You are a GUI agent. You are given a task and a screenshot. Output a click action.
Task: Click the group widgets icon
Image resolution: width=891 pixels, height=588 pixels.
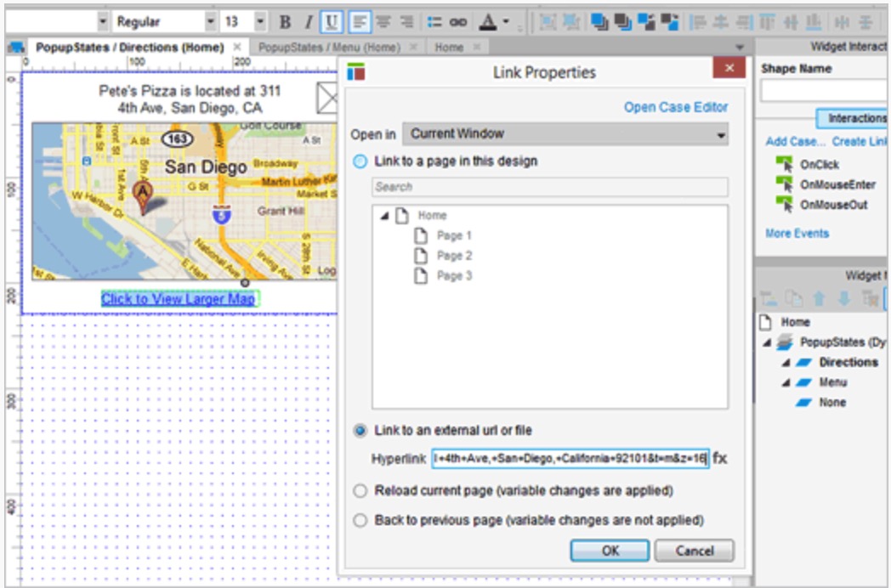click(548, 22)
